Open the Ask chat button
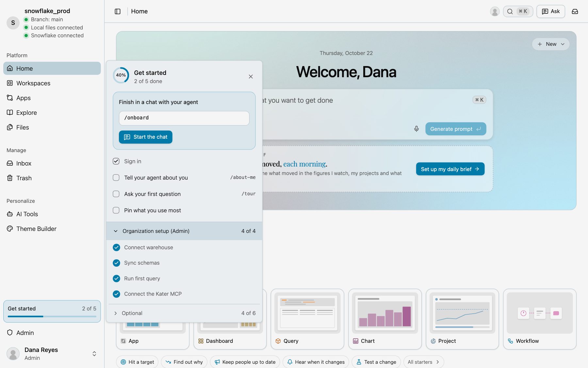The image size is (588, 368). tap(551, 11)
